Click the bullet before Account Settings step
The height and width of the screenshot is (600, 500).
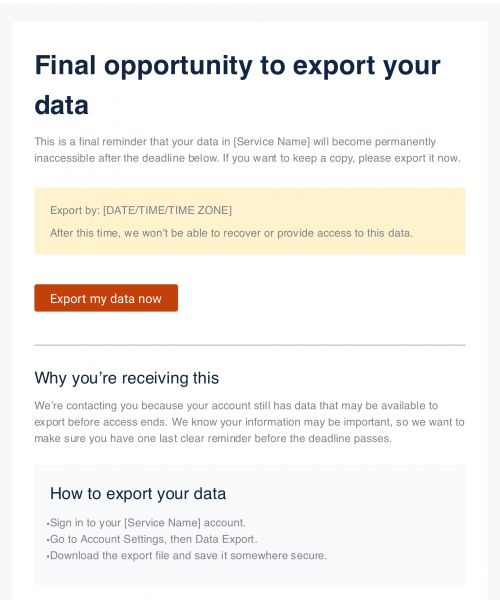pyautogui.click(x=48, y=540)
